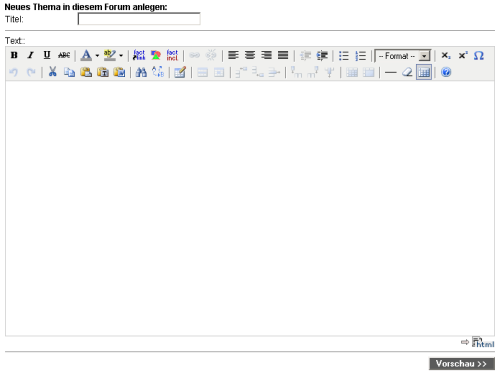Viewport: 500px width, 373px height.
Task: Decrease indent (outdent)
Action: click(x=305, y=56)
